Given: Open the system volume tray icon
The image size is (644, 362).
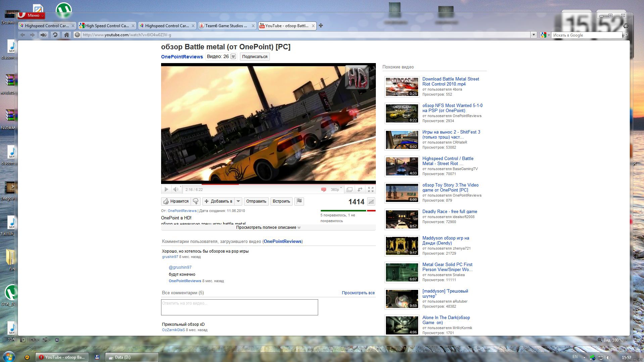Looking at the screenshot, I should point(609,358).
